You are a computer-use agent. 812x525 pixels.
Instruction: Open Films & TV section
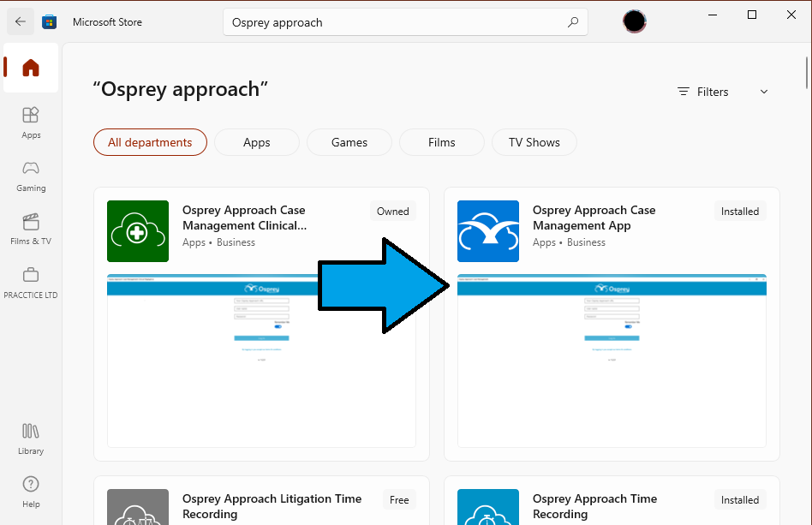coord(31,230)
